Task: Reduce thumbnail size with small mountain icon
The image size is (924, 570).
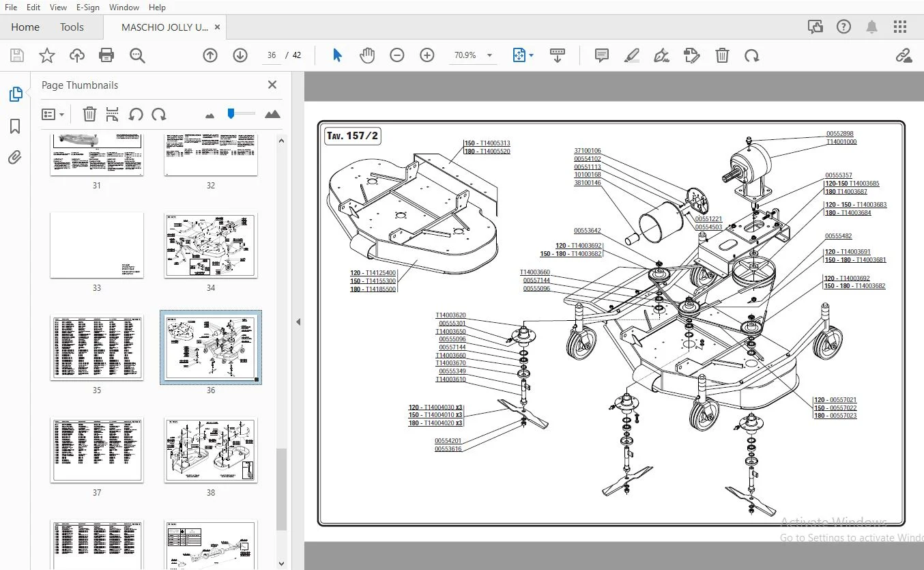Action: coord(210,115)
